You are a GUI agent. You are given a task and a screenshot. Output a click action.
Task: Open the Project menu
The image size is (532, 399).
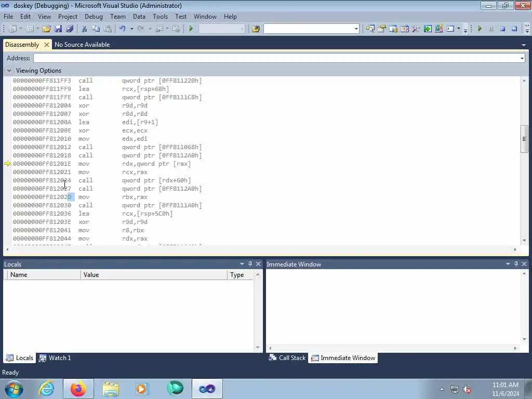(x=68, y=16)
